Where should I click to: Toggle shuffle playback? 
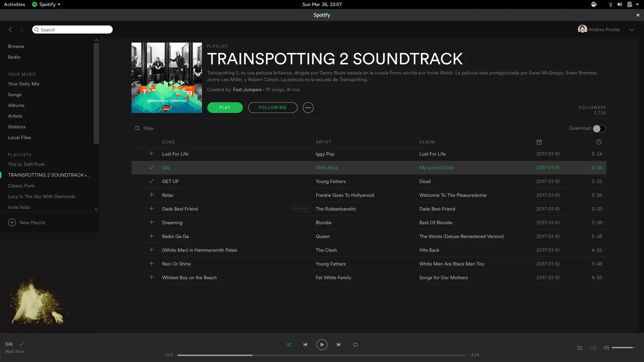point(288,345)
